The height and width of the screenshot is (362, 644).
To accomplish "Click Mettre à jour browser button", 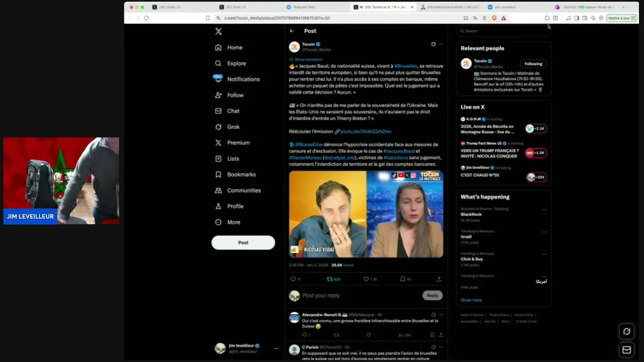I will pos(622,18).
